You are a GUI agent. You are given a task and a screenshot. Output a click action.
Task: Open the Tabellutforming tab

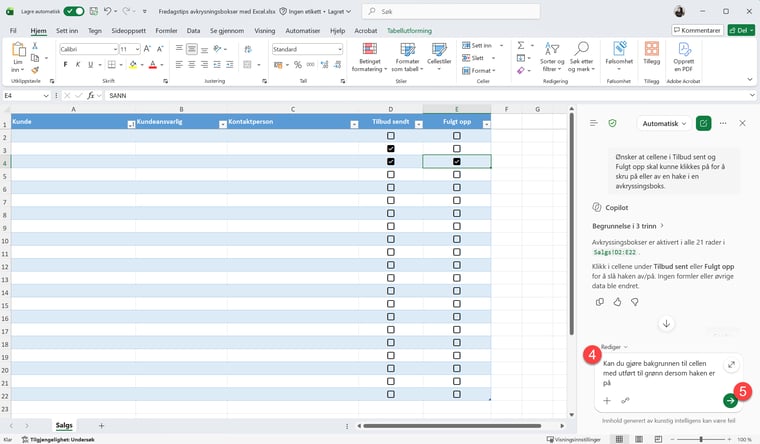pyautogui.click(x=409, y=31)
